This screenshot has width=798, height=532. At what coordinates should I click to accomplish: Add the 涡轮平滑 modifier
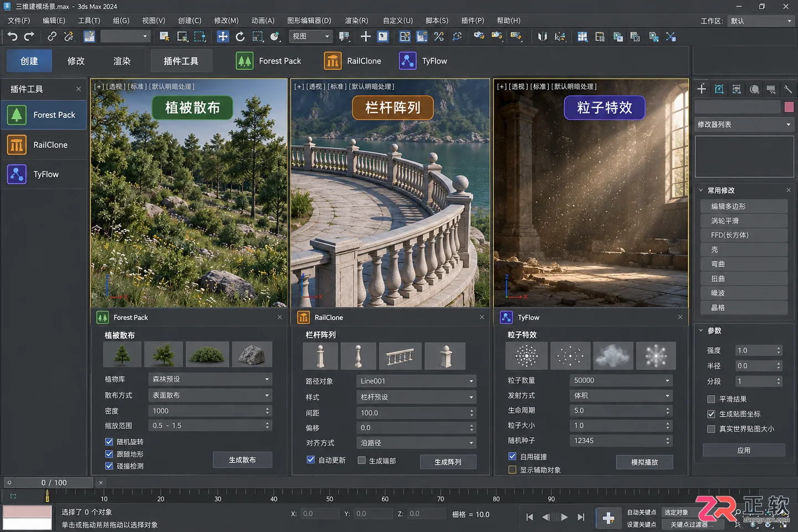pos(744,221)
